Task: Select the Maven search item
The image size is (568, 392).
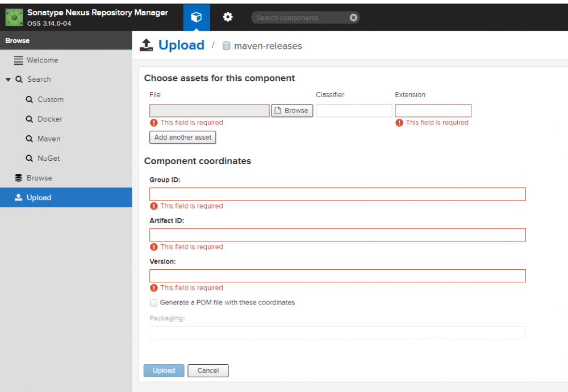Action: coord(49,139)
